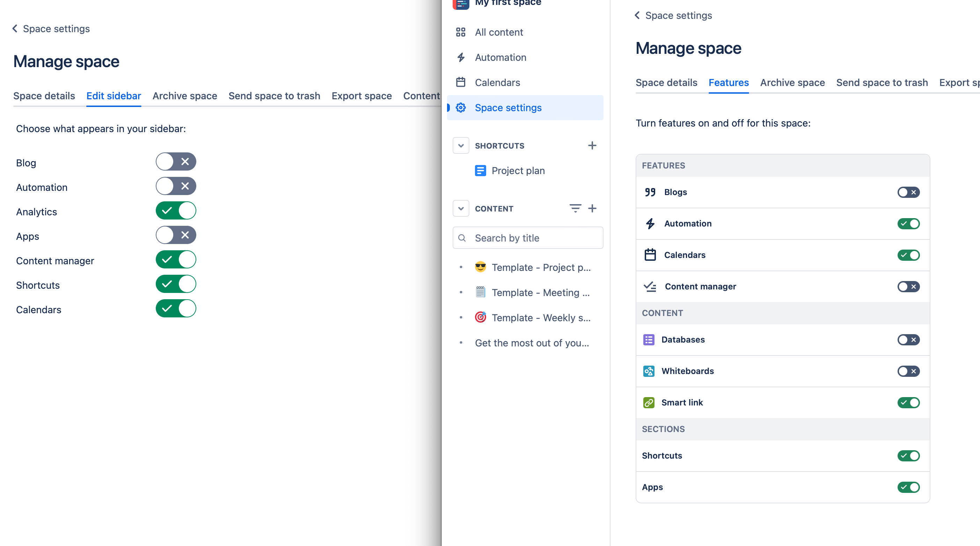This screenshot has width=980, height=546.
Task: Add a shortcut with the plus icon
Action: pyautogui.click(x=592, y=145)
